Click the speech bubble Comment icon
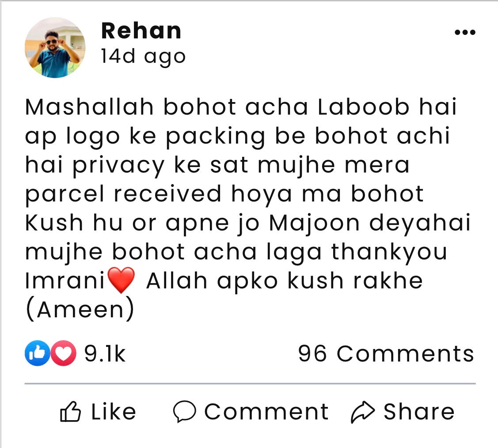Viewport: 498px width, 448px height. [x=184, y=412]
